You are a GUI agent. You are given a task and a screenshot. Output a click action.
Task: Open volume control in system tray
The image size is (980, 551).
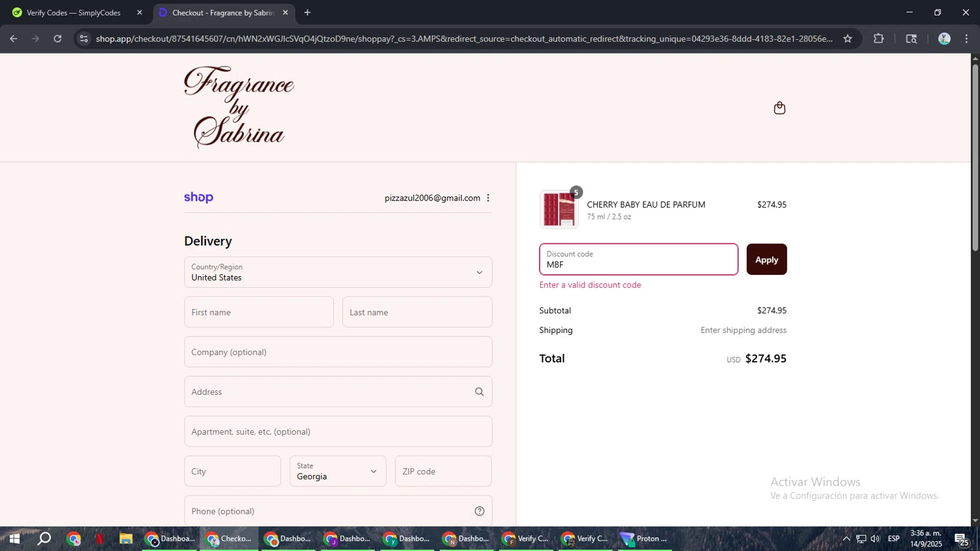pyautogui.click(x=875, y=539)
